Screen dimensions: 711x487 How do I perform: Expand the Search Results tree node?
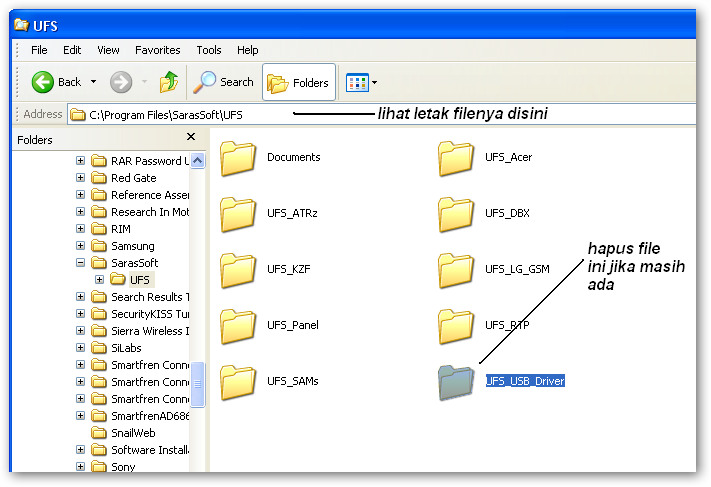tap(80, 297)
